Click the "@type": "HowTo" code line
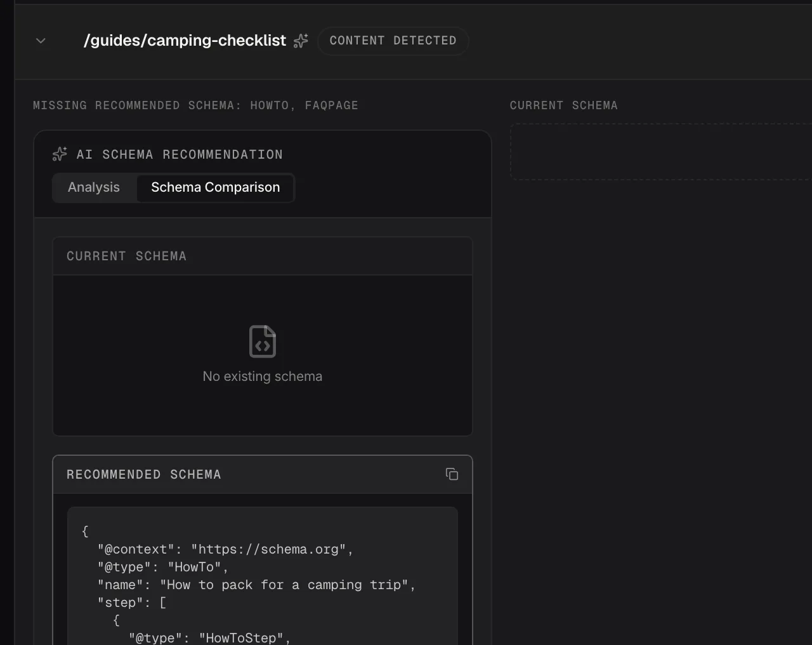 162,567
